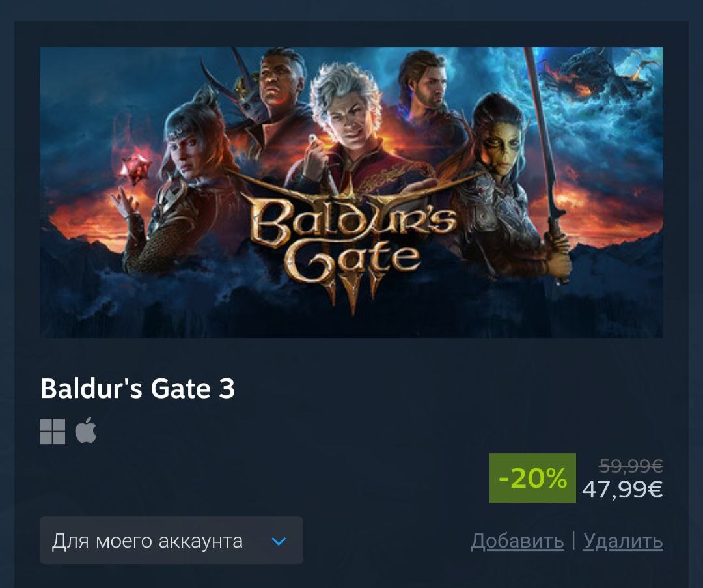Click the blue chevron in account dropdown

point(279,541)
